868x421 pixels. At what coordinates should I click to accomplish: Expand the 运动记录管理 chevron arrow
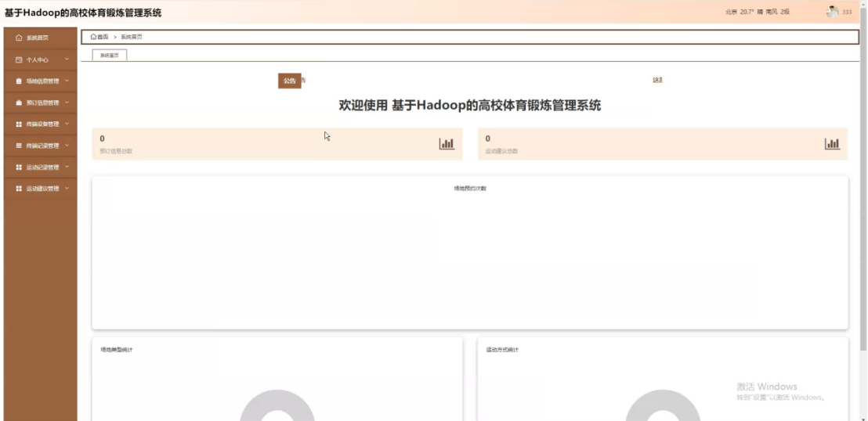tap(67, 167)
